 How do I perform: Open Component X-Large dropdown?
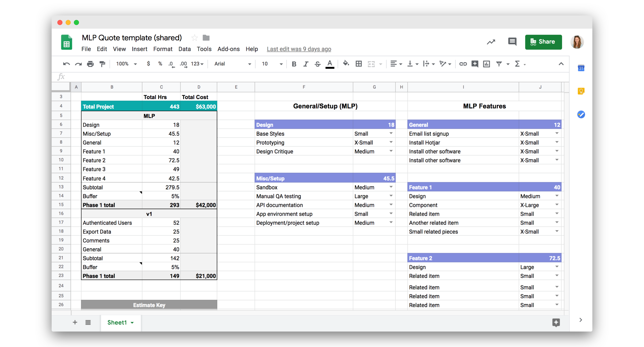pyautogui.click(x=557, y=205)
